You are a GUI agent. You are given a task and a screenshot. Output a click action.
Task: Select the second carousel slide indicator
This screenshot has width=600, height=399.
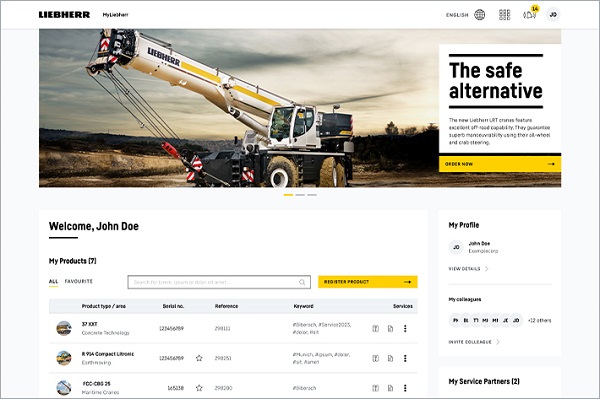pos(300,195)
